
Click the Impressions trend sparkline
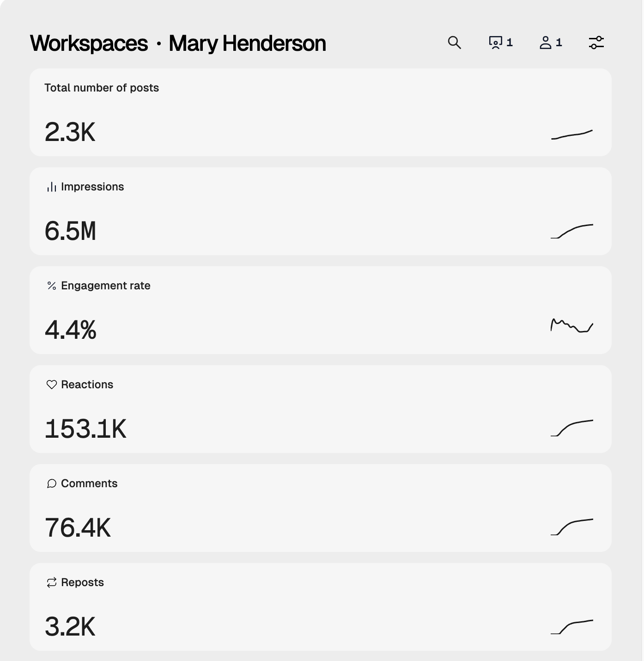pos(571,231)
